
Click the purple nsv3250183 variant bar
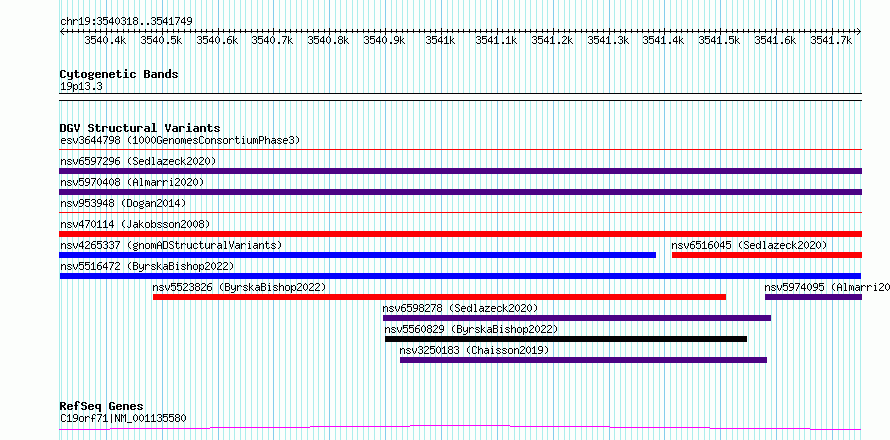(x=583, y=360)
